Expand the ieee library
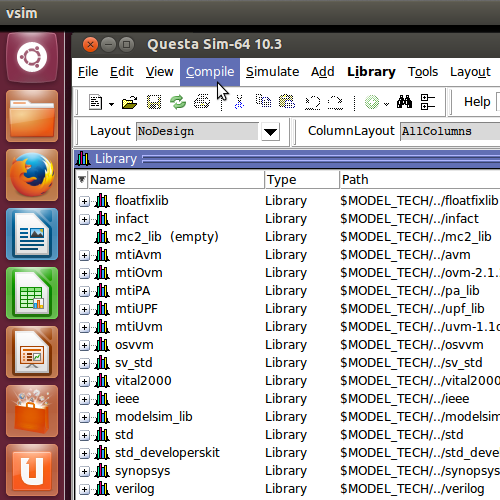Image resolution: width=500 pixels, height=500 pixels. click(x=84, y=399)
